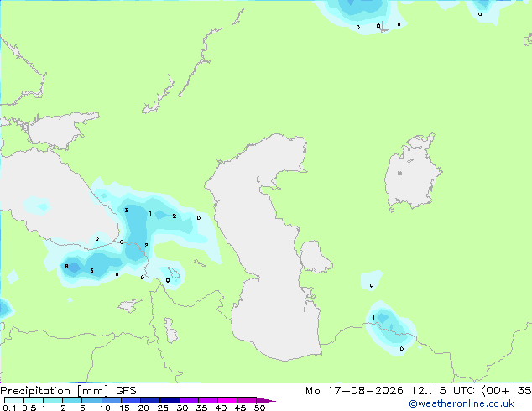532x411 pixels.
Task: Select the 45–50 mm legend swatch
Action: pos(247,400)
